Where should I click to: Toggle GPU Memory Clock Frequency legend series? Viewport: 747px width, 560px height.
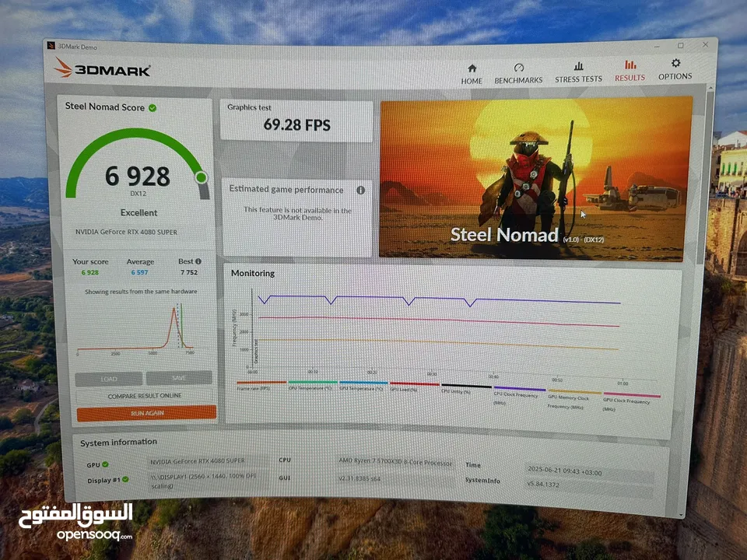coord(574,399)
